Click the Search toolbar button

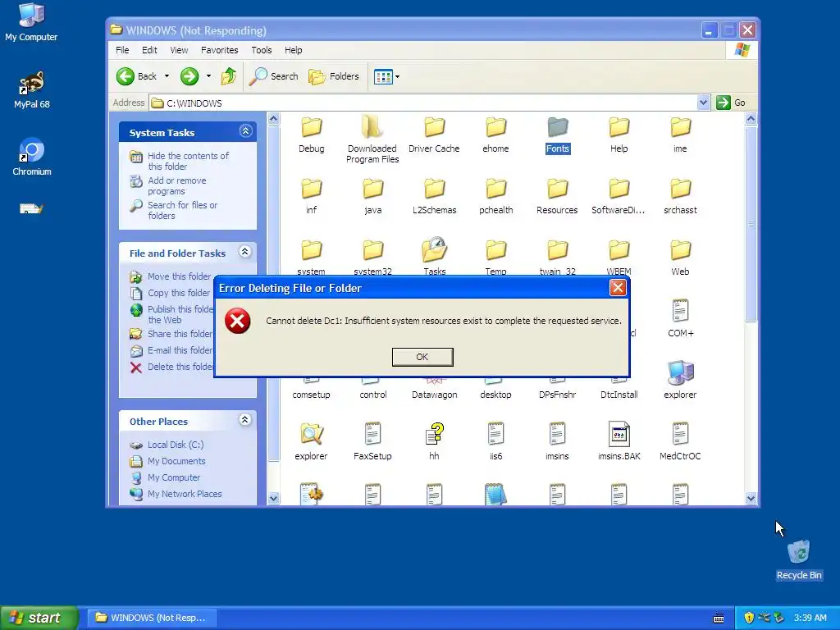(274, 76)
